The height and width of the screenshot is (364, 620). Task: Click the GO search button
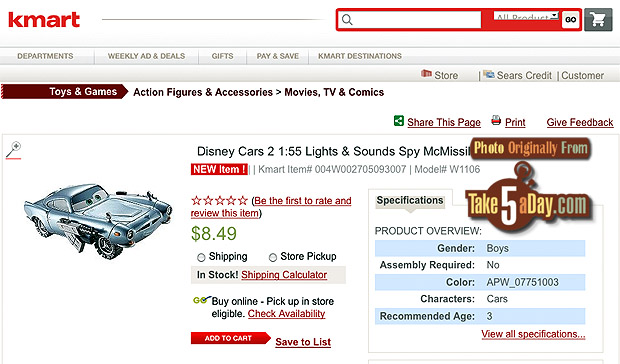tap(570, 19)
